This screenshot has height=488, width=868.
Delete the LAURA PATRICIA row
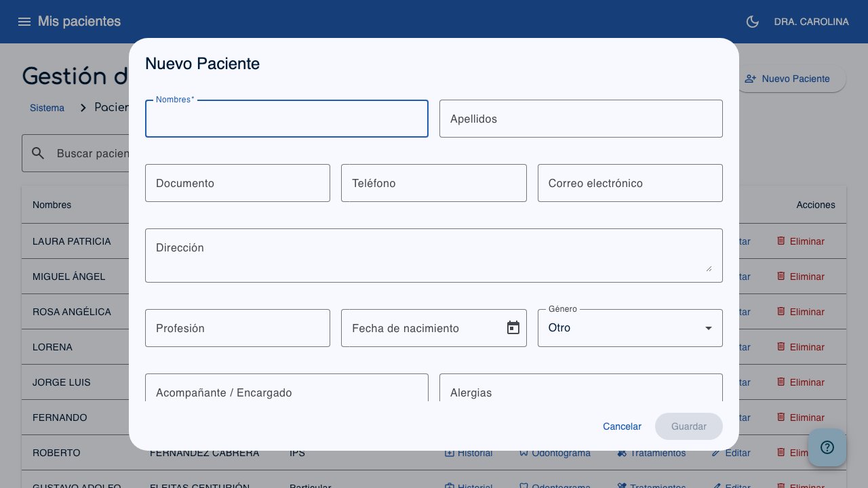pos(800,241)
